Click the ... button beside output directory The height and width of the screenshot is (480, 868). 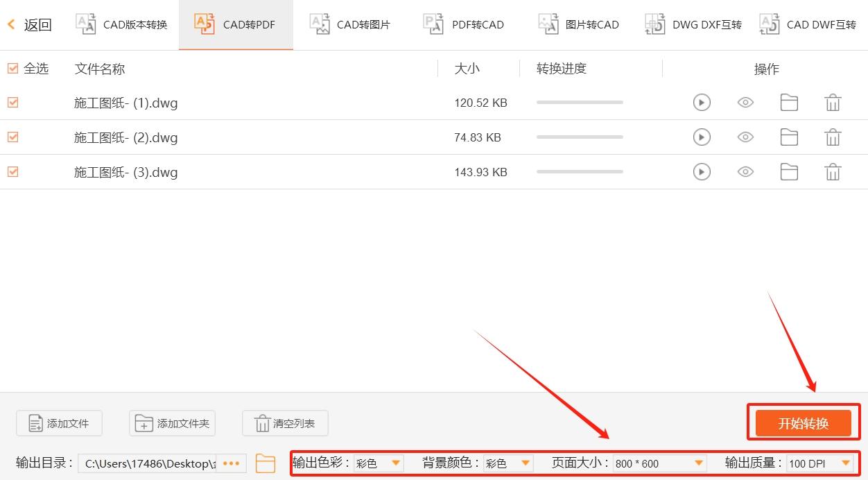[232, 463]
